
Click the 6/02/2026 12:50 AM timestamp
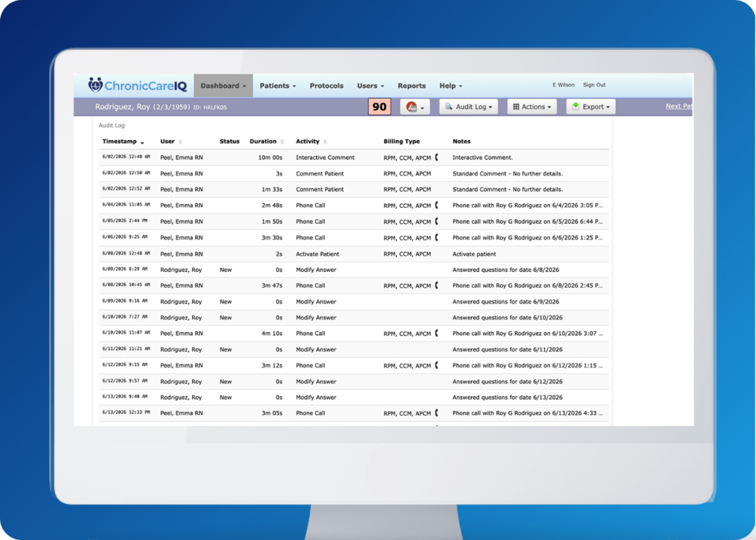[x=126, y=173]
